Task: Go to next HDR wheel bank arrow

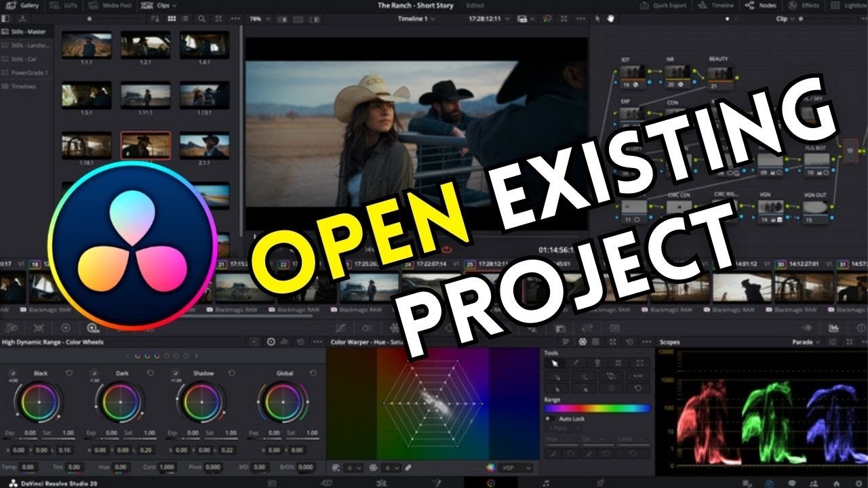Action: point(197,355)
